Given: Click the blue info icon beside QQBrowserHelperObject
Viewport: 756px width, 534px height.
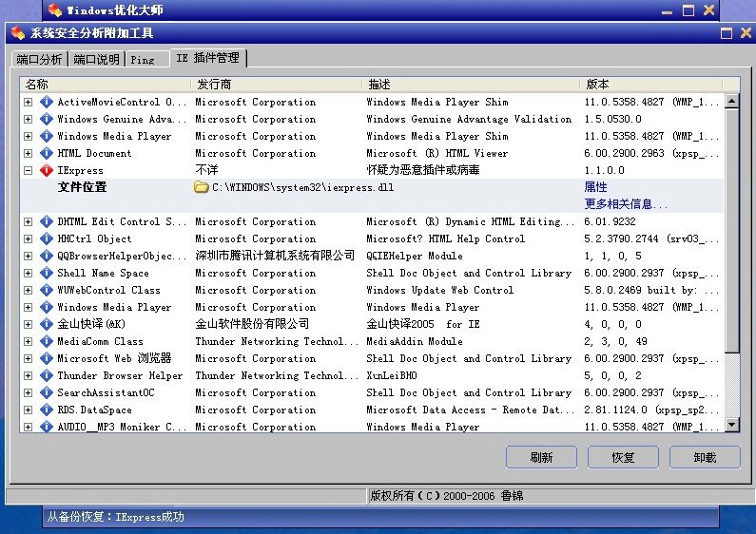Looking at the screenshot, I should 46,257.
